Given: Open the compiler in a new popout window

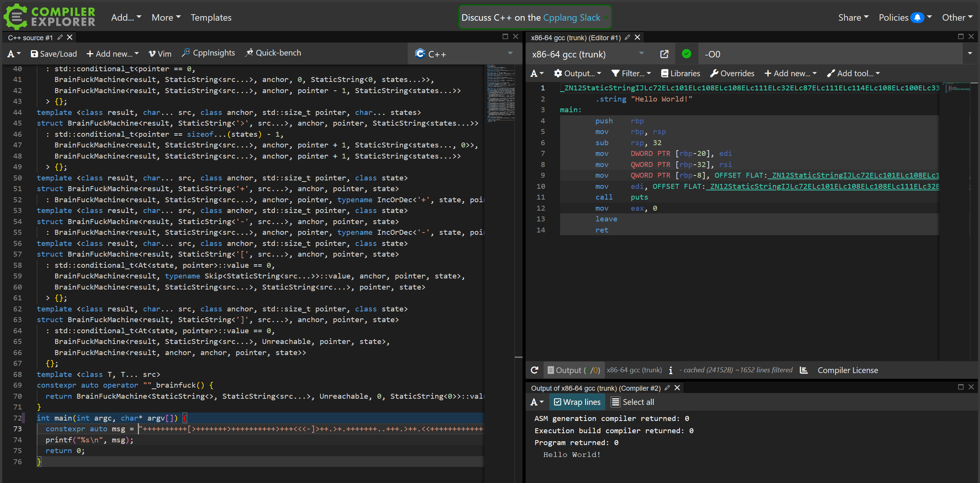Looking at the screenshot, I should (664, 54).
